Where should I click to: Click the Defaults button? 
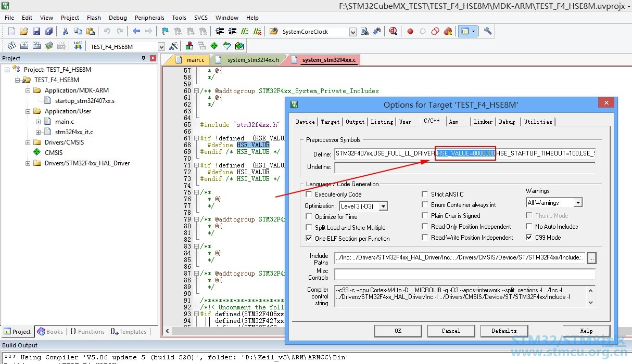point(504,331)
